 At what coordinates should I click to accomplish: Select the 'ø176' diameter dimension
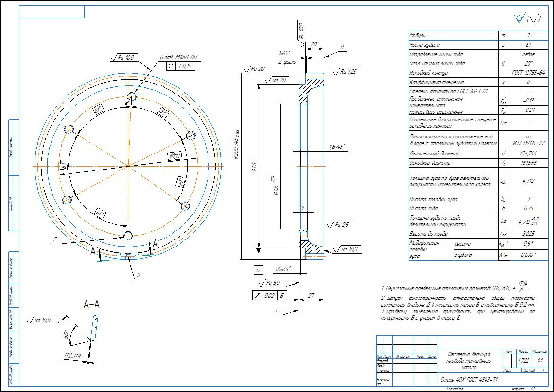[x=253, y=166]
